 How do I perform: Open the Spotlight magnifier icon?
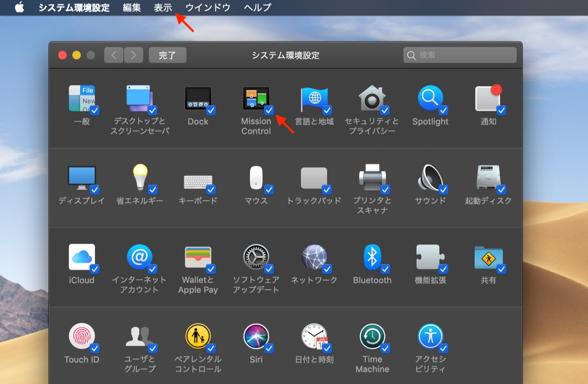430,98
